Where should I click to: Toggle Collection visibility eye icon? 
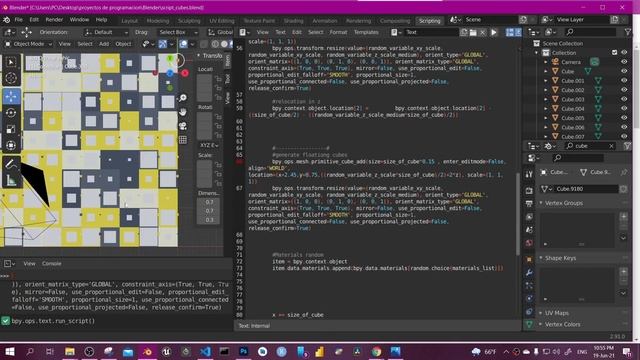(x=624, y=53)
